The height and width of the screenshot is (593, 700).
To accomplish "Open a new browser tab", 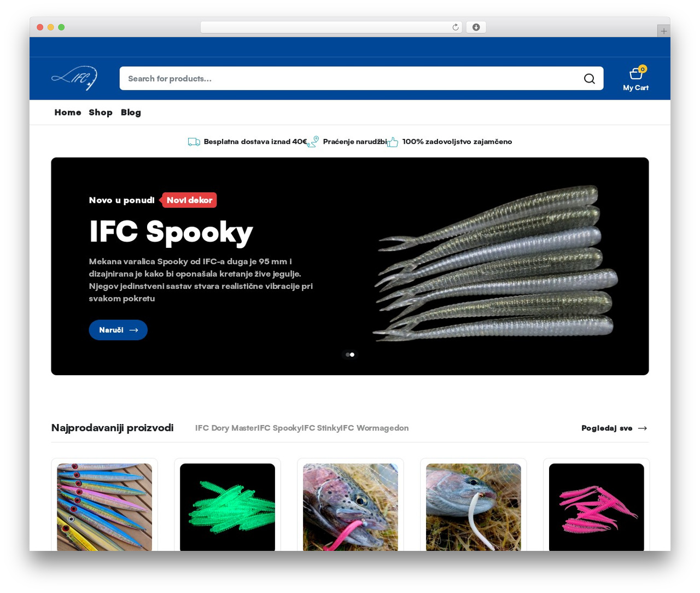I will (663, 31).
